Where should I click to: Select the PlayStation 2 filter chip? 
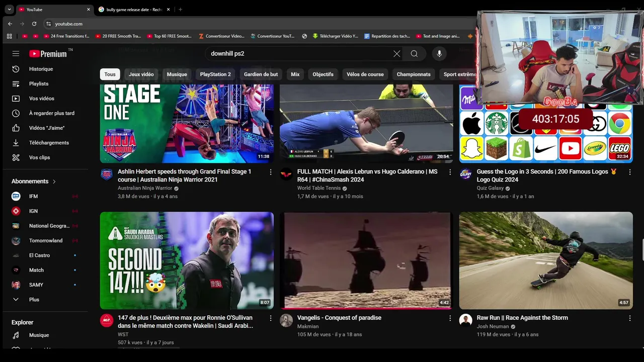click(215, 74)
